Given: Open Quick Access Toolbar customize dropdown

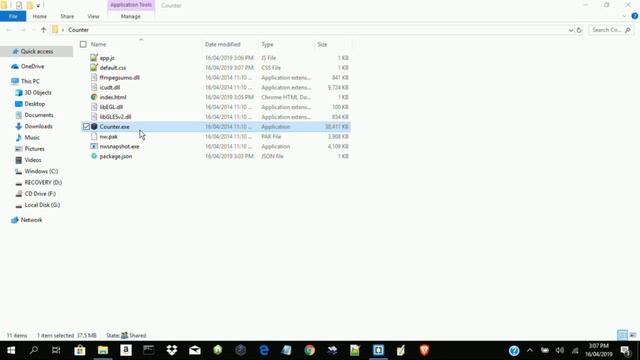Looking at the screenshot, I should [x=38, y=6].
